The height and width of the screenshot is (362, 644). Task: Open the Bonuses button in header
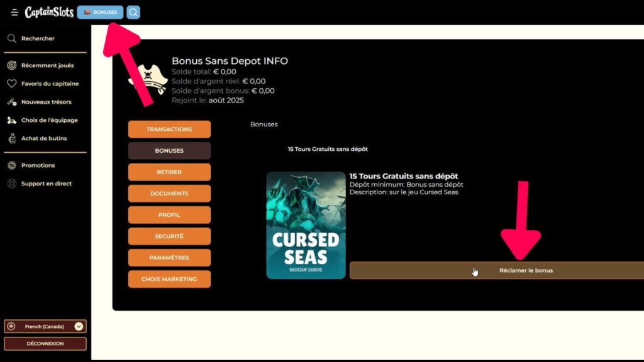[x=100, y=13]
